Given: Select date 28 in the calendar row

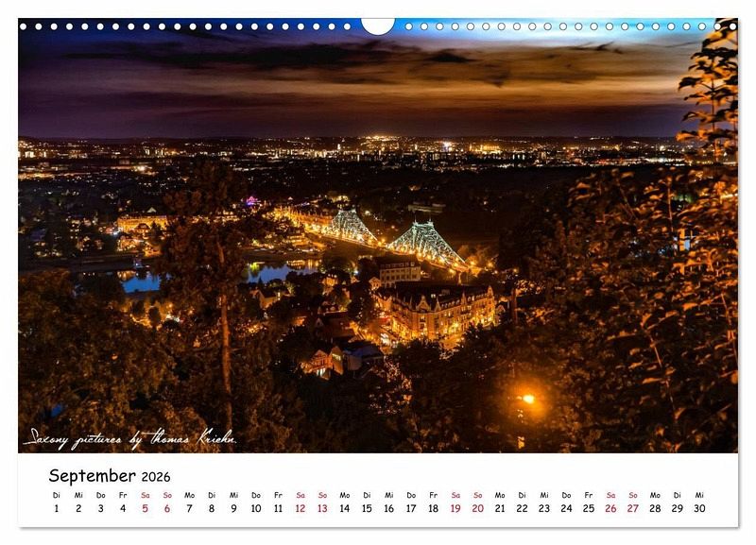Looking at the screenshot, I should coord(655,508).
